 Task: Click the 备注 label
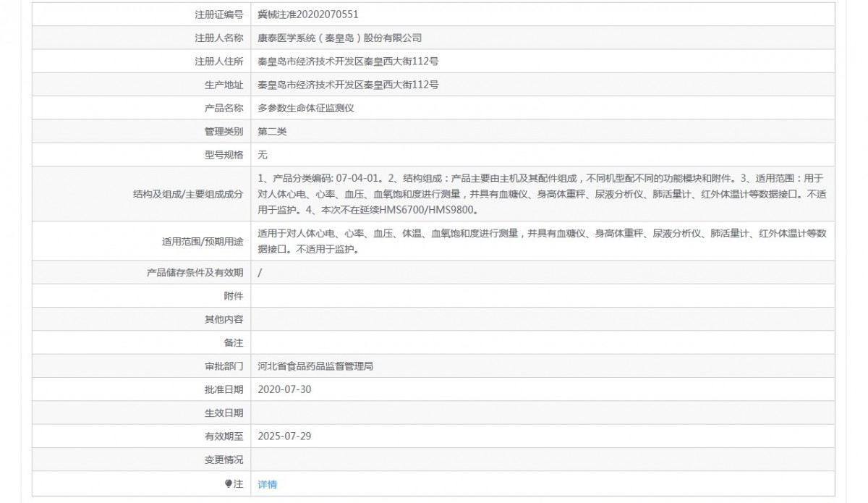[234, 343]
